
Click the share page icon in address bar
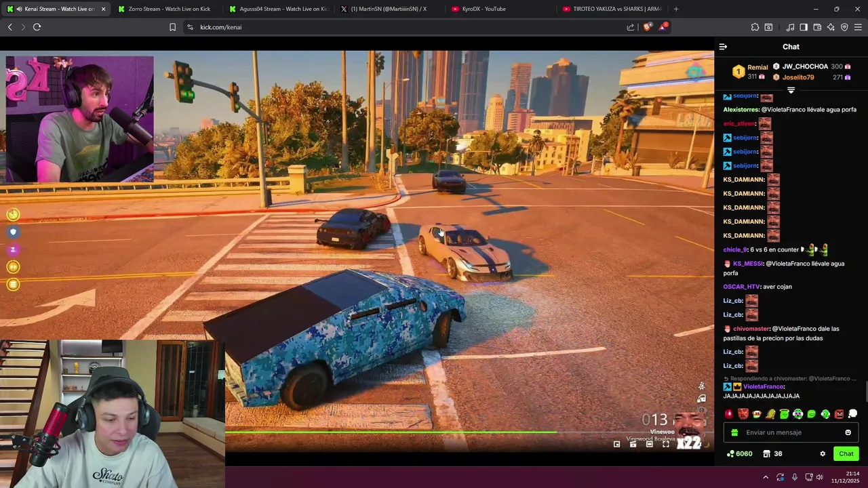pyautogui.click(x=631, y=27)
